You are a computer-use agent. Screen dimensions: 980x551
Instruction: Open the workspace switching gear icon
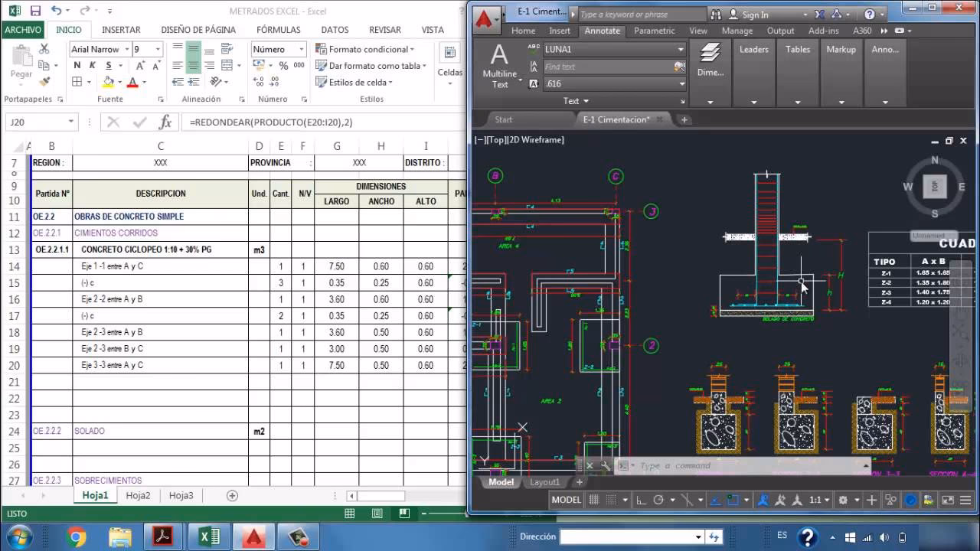[843, 500]
